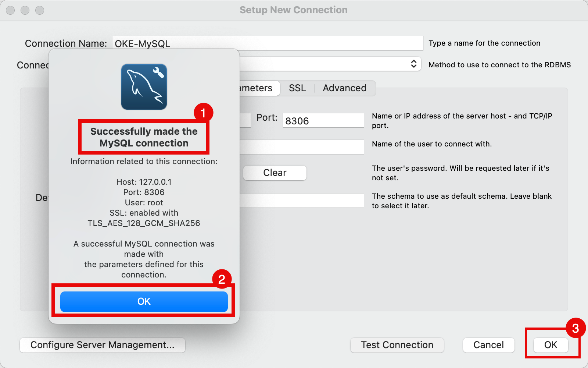This screenshot has width=588, height=368.
Task: Open the Advanced tab
Action: pyautogui.click(x=344, y=88)
